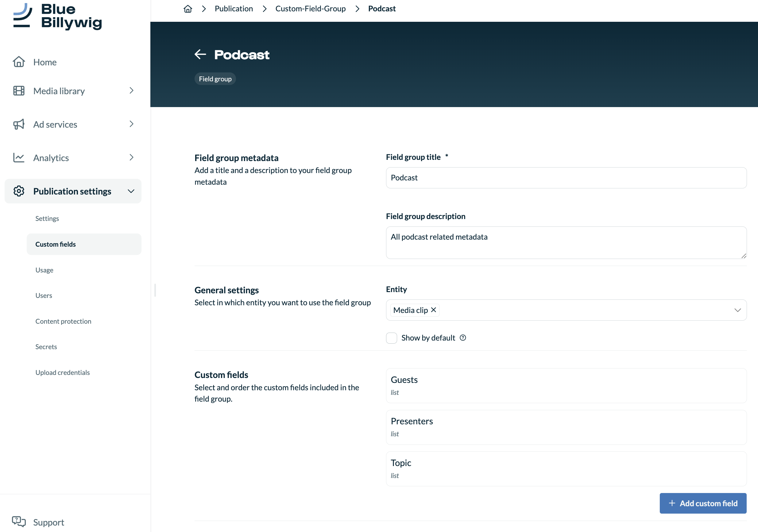Image resolution: width=758 pixels, height=532 pixels.
Task: Expand the Analytics submenu chevron
Action: click(x=131, y=157)
